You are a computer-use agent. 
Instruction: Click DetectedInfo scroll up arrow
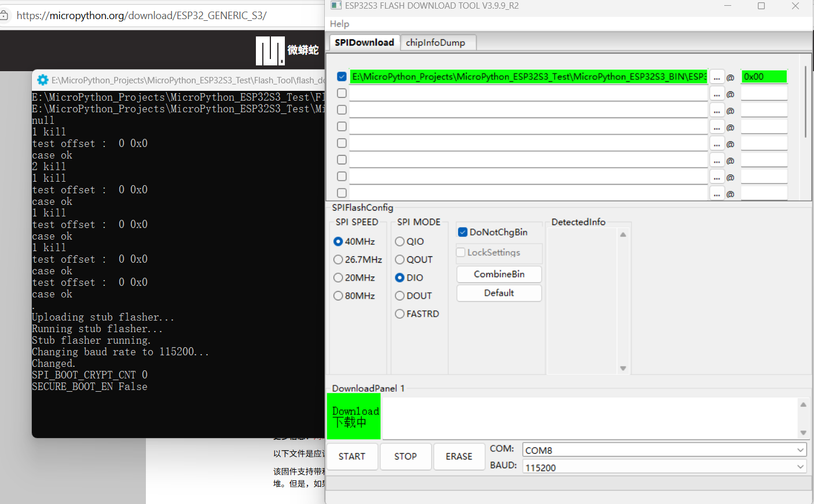click(623, 234)
